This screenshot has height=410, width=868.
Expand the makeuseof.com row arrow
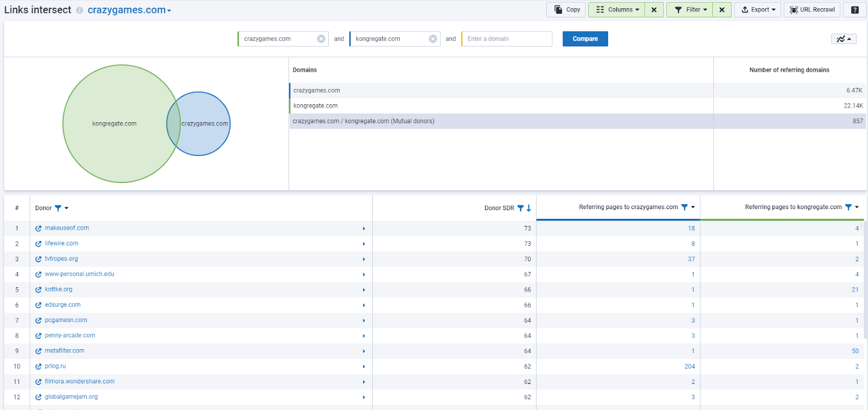pos(364,229)
